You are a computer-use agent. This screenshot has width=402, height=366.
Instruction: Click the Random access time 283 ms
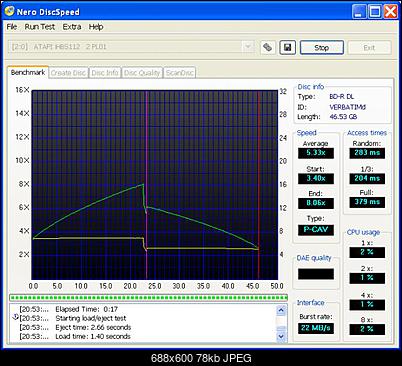tap(367, 153)
